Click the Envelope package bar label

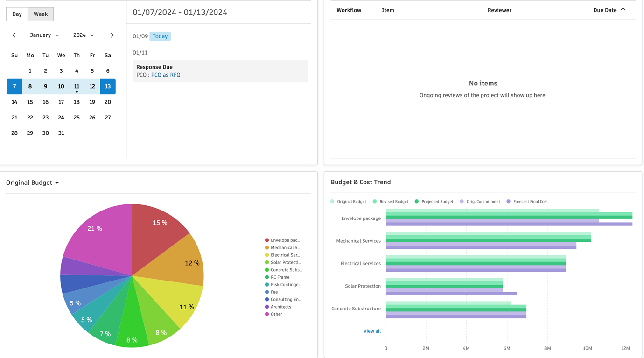coord(361,218)
